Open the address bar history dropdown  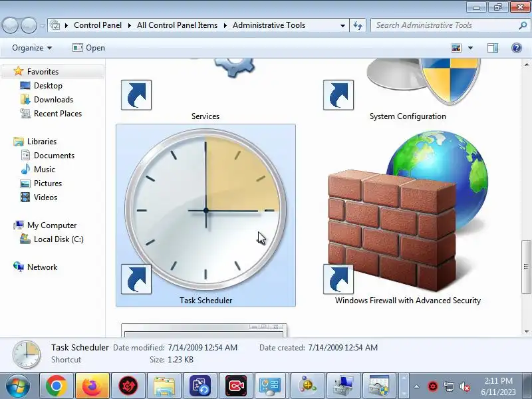click(342, 25)
